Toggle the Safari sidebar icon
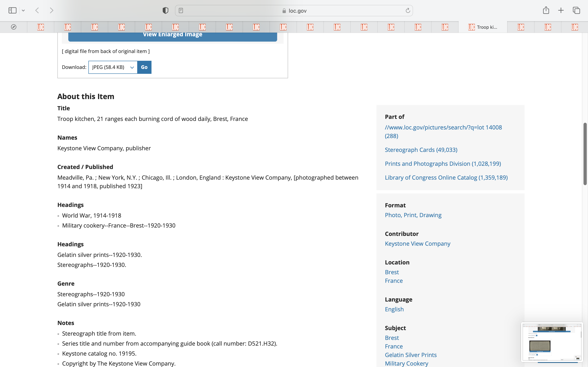588x367 pixels. pyautogui.click(x=12, y=10)
